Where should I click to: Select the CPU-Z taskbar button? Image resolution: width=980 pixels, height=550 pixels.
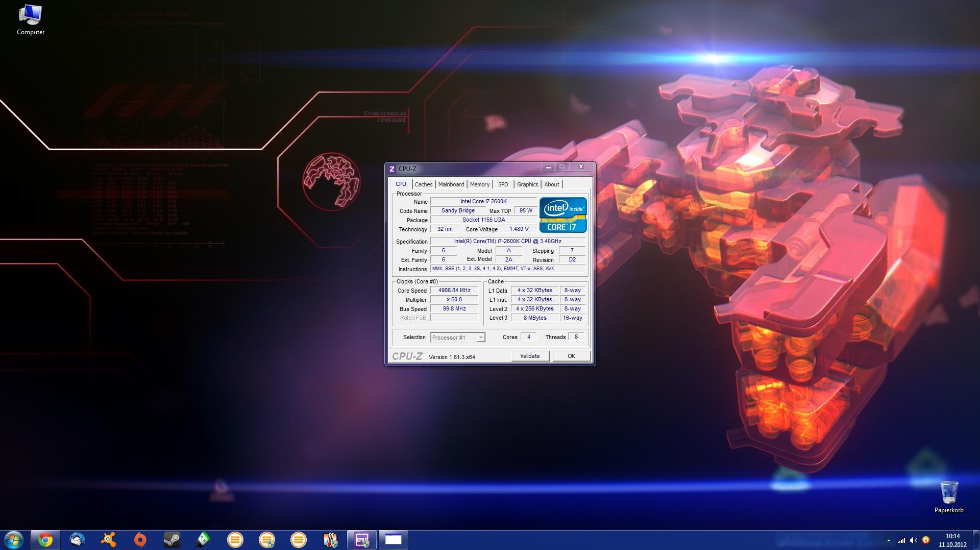coord(362,540)
